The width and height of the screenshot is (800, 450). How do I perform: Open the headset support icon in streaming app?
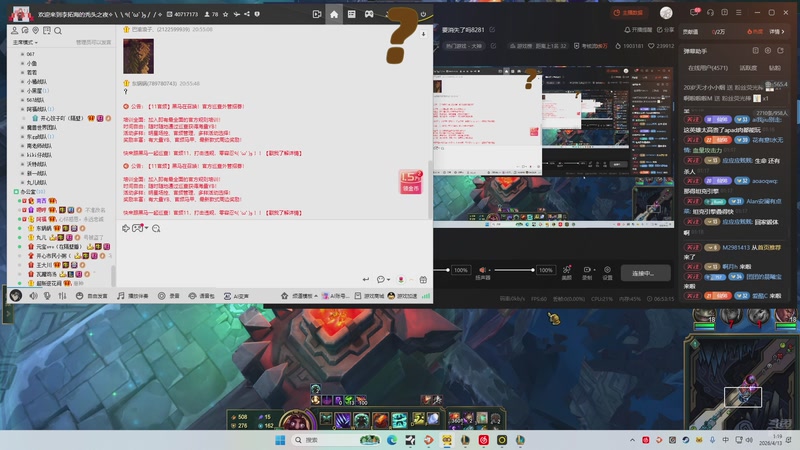[x=710, y=13]
